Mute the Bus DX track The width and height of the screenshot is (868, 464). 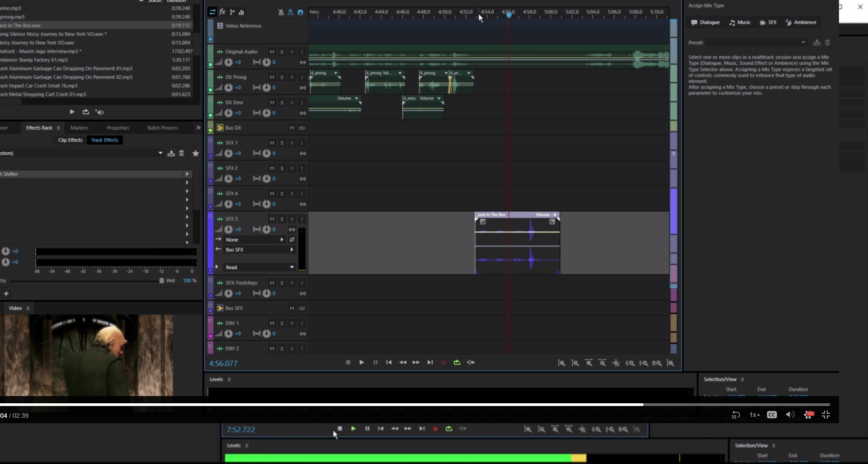[x=292, y=128]
